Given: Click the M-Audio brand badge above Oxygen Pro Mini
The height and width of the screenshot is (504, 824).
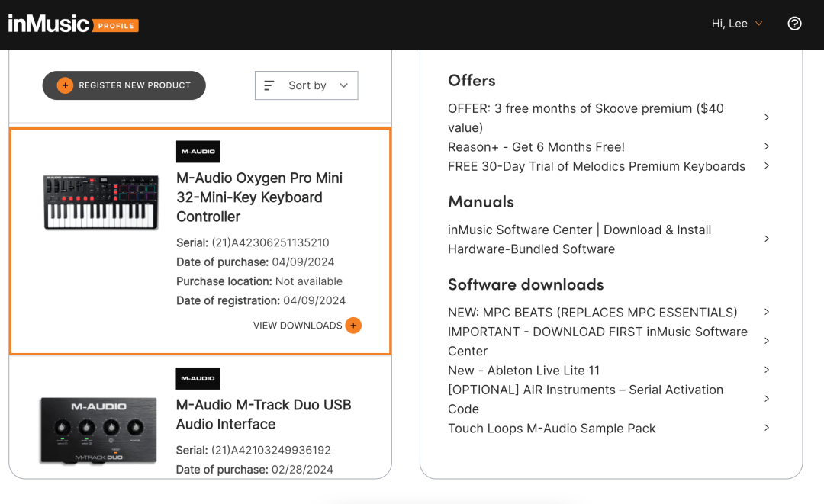Looking at the screenshot, I should tap(198, 152).
